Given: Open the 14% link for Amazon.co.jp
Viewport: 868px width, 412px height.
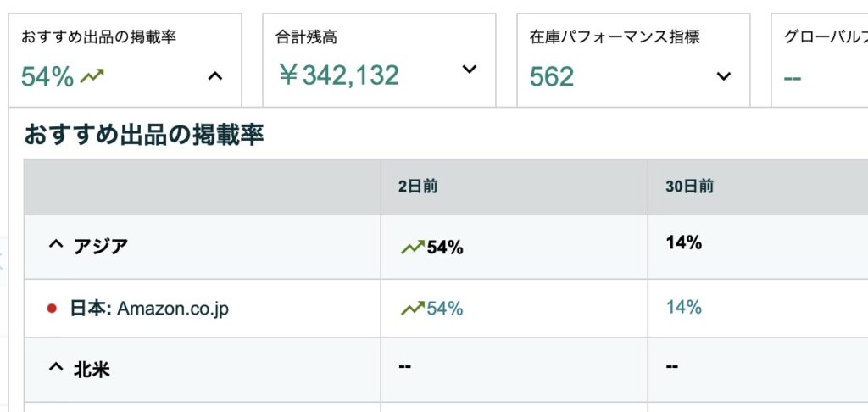Looking at the screenshot, I should click(x=684, y=307).
